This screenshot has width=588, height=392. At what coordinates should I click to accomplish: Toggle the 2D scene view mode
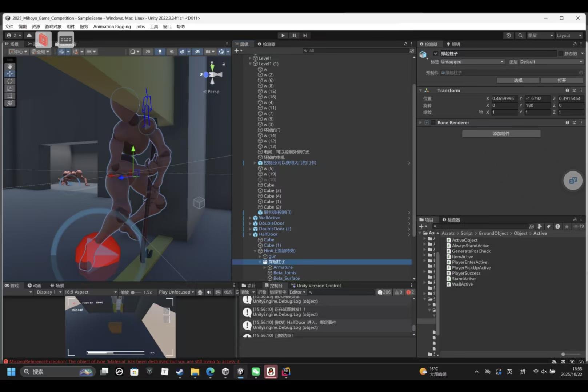(148, 52)
